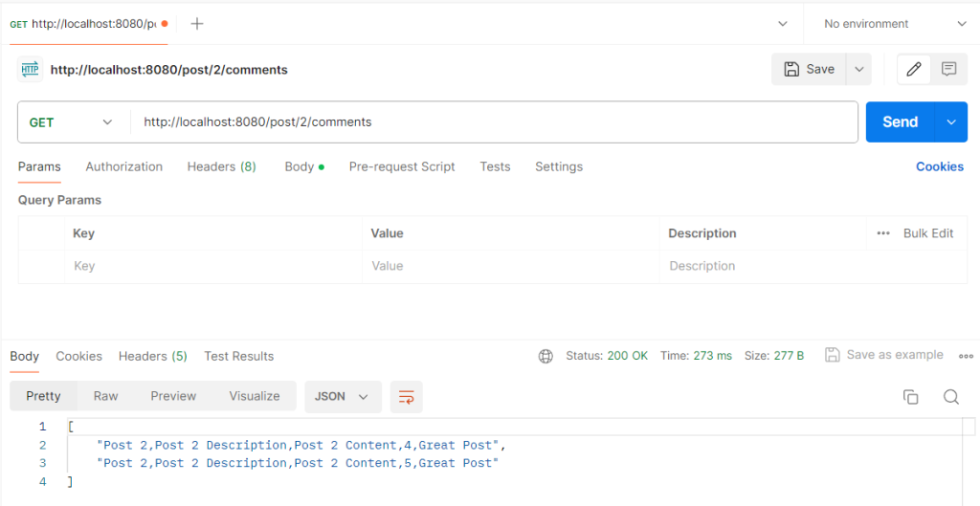This screenshot has width=980, height=506.
Task: Open the Headers (8) request tab
Action: pyautogui.click(x=221, y=166)
